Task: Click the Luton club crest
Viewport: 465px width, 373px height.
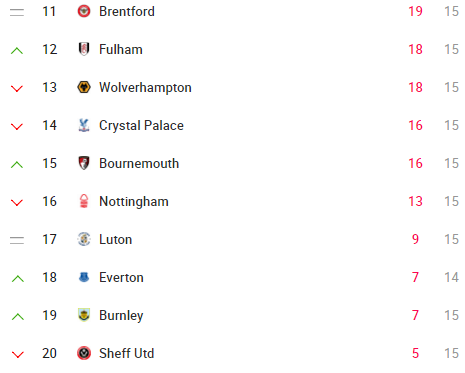Action: [x=84, y=239]
